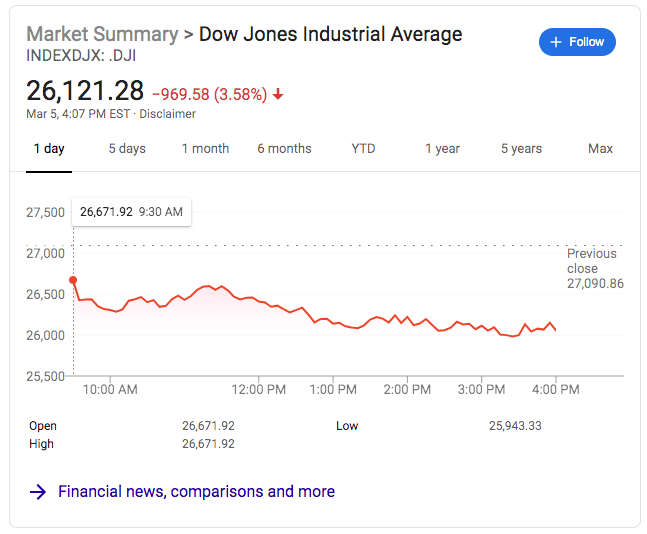Viewport: 647px width, 534px height.
Task: Switch to the 6 months tab
Action: coord(284,149)
